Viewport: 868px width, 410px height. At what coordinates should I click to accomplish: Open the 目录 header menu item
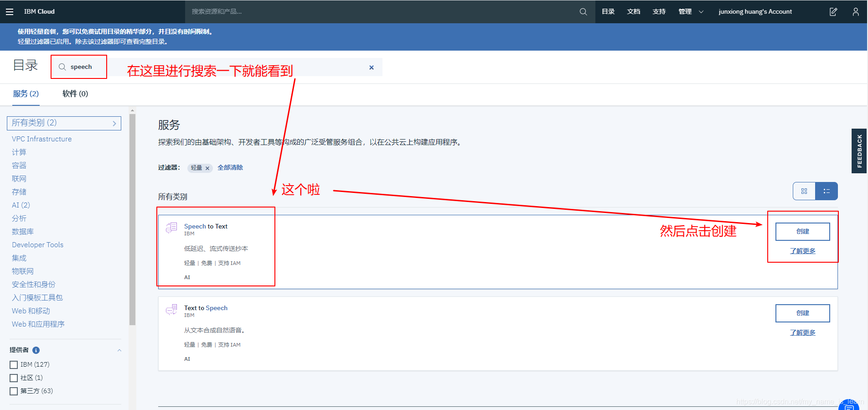[x=608, y=12]
